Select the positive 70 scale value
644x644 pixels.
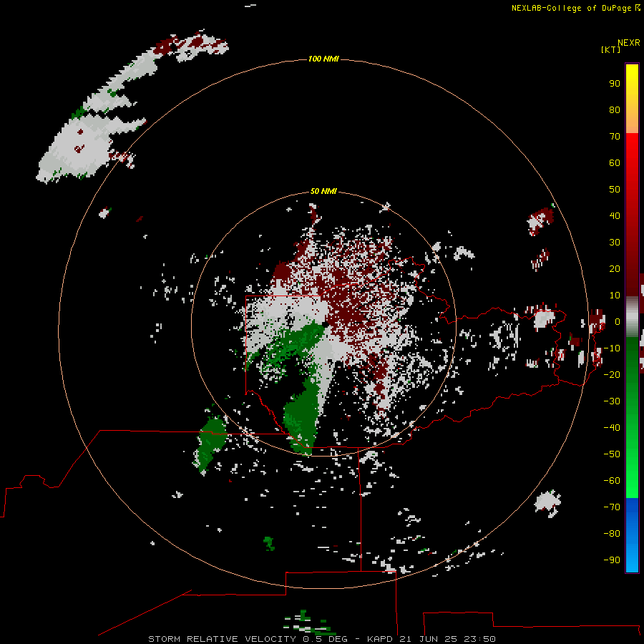[615, 137]
